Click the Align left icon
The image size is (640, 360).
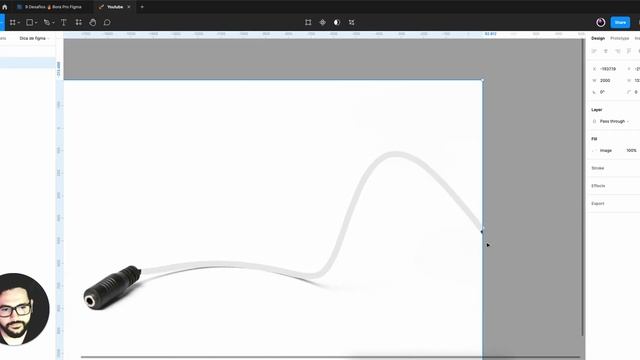click(x=594, y=51)
